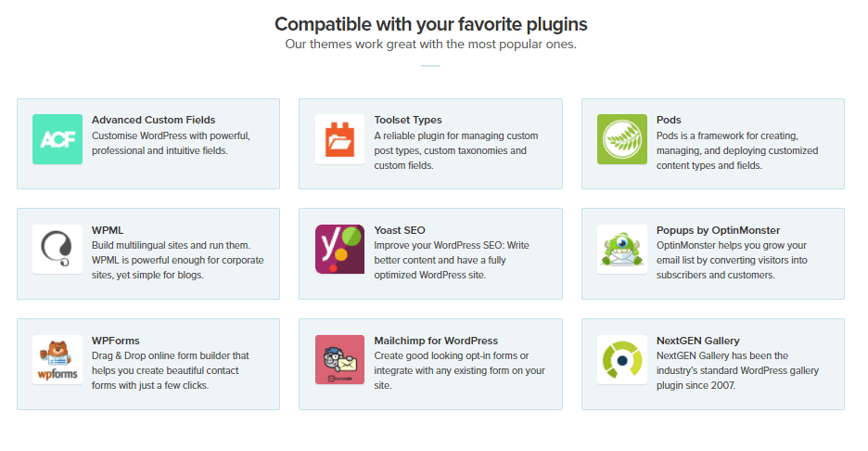Image resolution: width=868 pixels, height=451 pixels.
Task: Click the green Pods leaf icon
Action: (622, 139)
